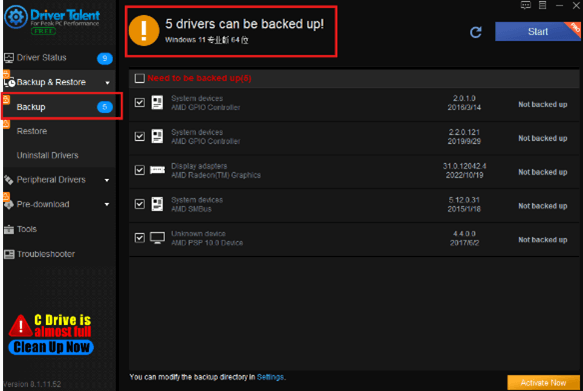Click the red warning triangle in the ad
583x391 pixels.
[x=20, y=326]
